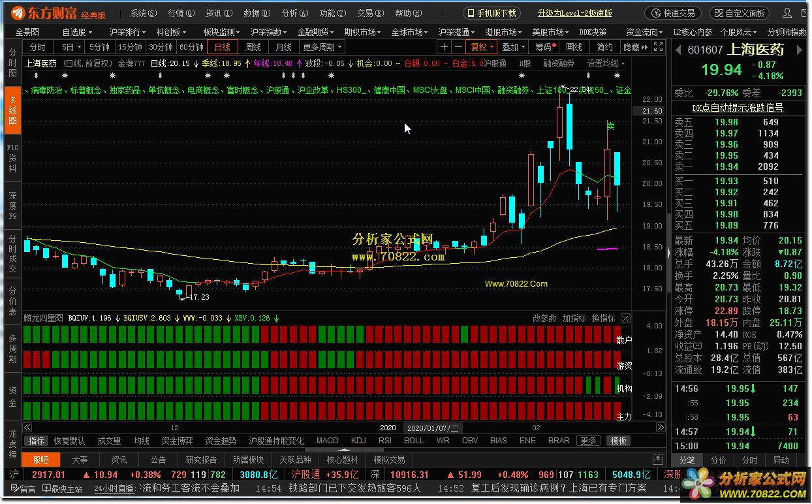The image size is (812, 504).
Task: Toggle 隐藏 hide panel button
Action: (x=635, y=46)
